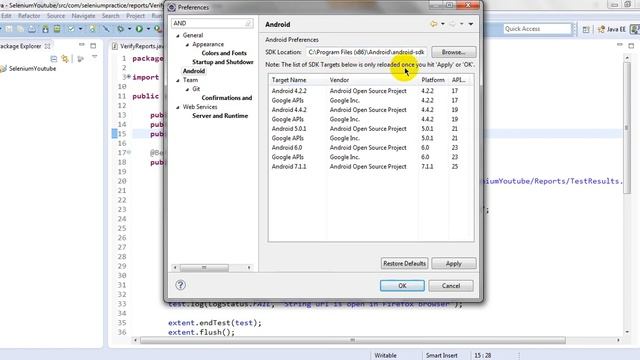Clear the Preferences filter text icon
640x360 pixels.
(248, 23)
